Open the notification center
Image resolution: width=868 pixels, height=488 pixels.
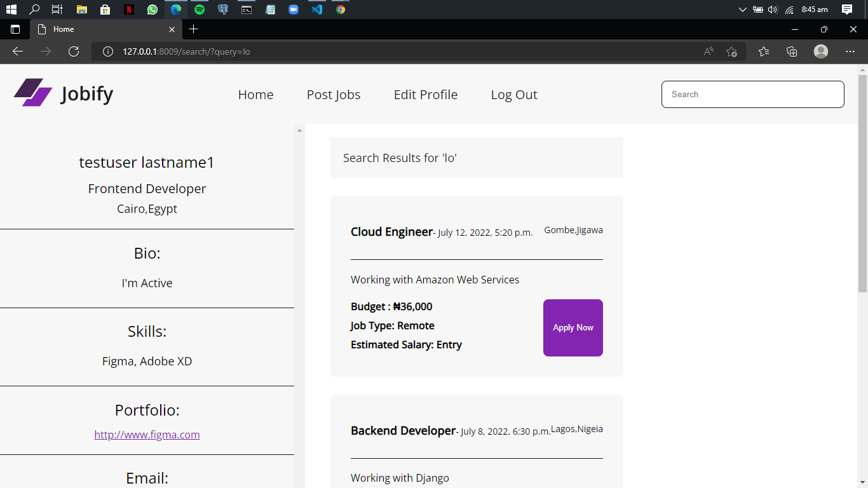(848, 10)
